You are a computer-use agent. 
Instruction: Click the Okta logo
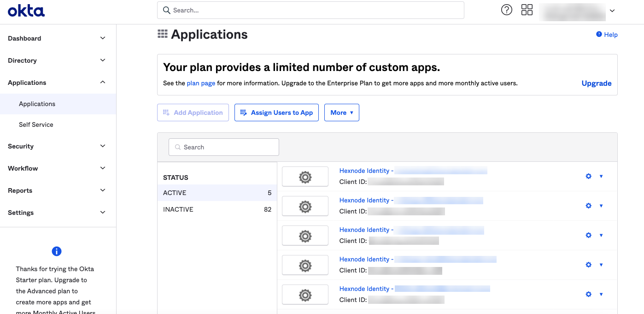point(26,10)
